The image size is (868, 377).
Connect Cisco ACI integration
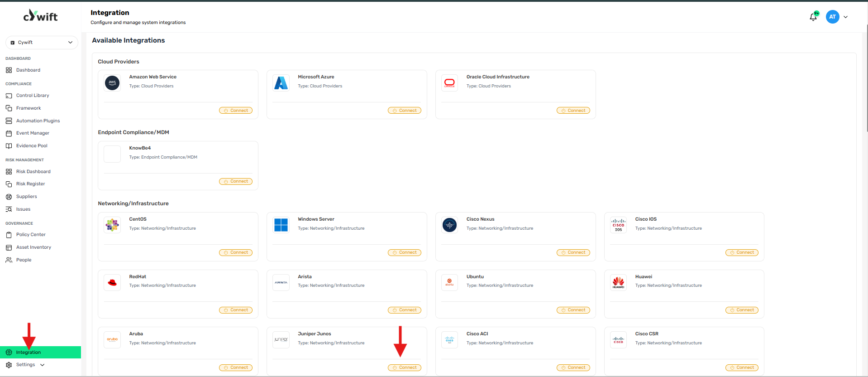coord(573,368)
